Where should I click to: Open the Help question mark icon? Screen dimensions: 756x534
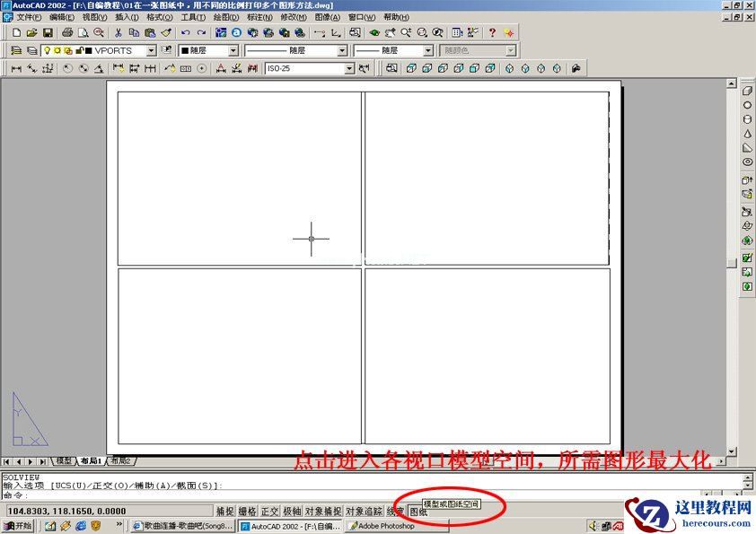point(492,33)
